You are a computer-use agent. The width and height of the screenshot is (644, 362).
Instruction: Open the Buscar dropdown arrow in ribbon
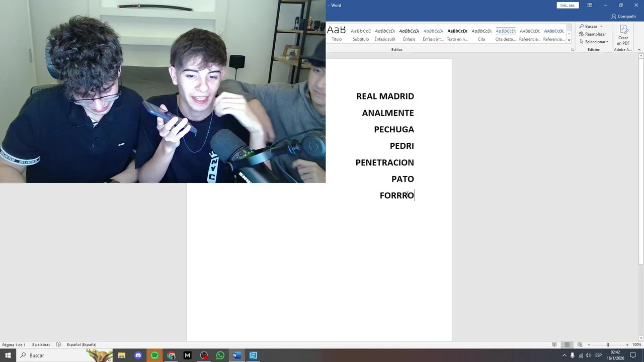click(x=601, y=26)
